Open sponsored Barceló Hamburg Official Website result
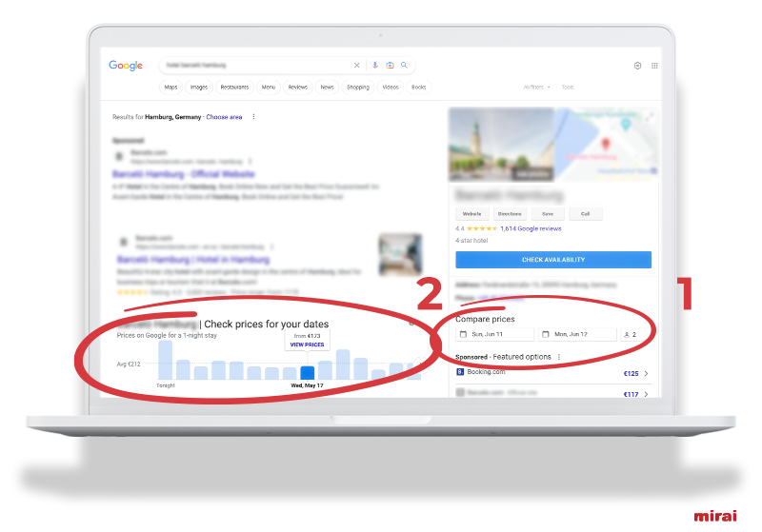 (x=184, y=174)
